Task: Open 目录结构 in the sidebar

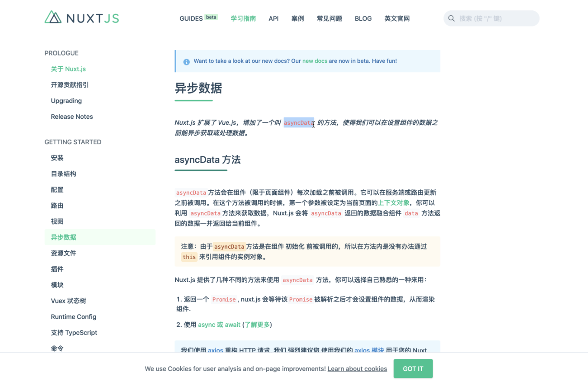Action: [63, 174]
